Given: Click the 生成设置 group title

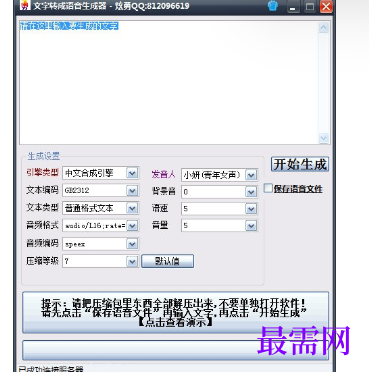Looking at the screenshot, I should [x=44, y=156].
